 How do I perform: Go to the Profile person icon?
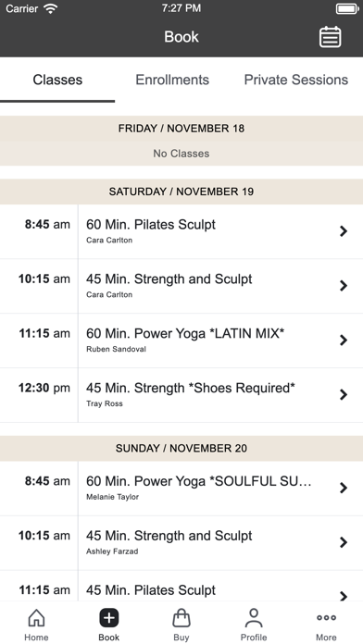254,618
